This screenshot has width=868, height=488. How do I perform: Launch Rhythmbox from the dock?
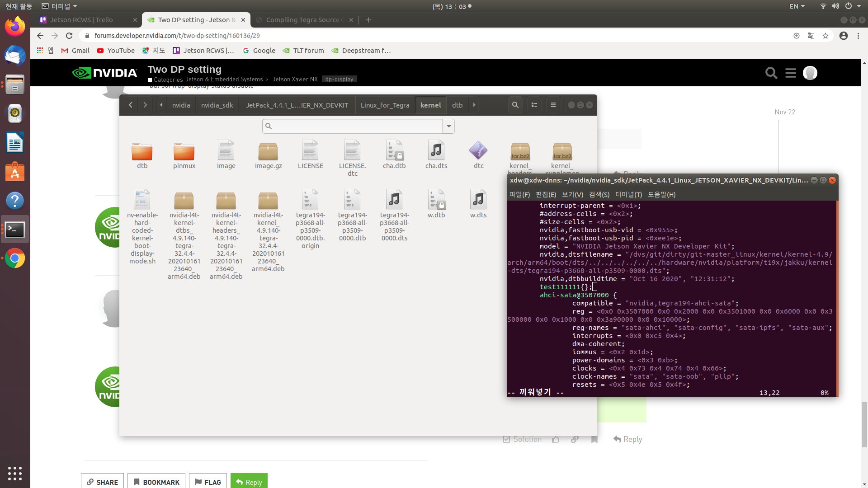tap(15, 113)
